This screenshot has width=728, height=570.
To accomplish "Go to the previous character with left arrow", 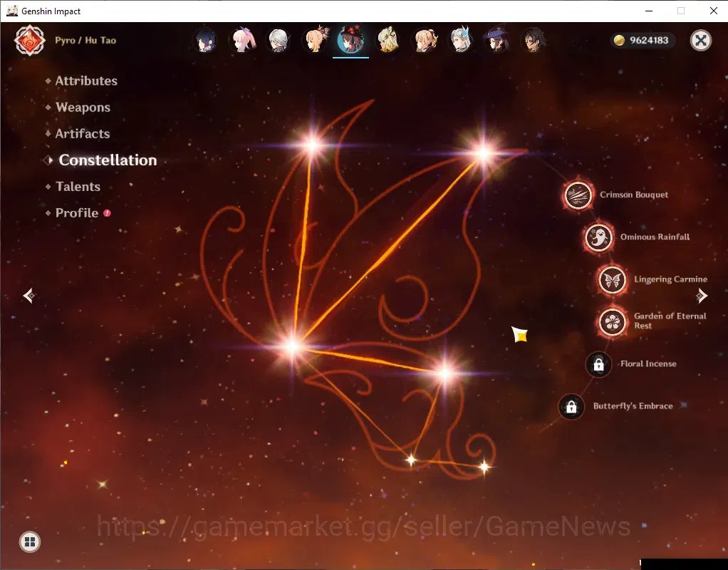I will [28, 296].
